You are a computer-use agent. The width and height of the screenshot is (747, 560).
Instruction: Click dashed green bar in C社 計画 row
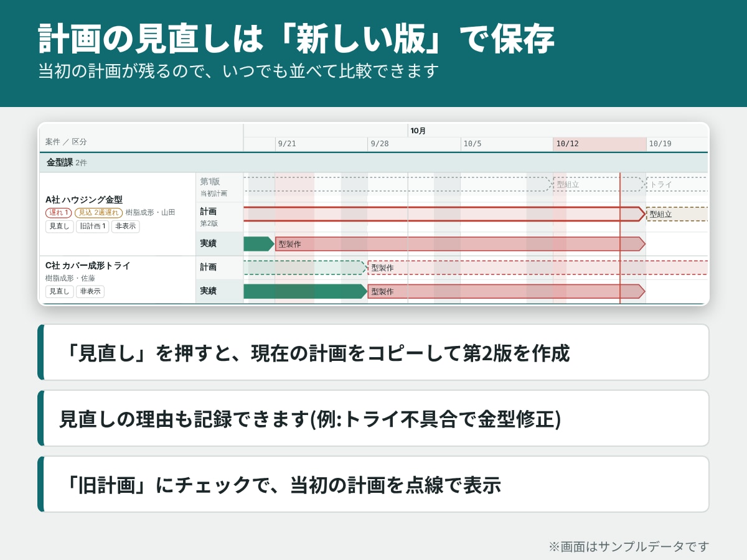305,268
